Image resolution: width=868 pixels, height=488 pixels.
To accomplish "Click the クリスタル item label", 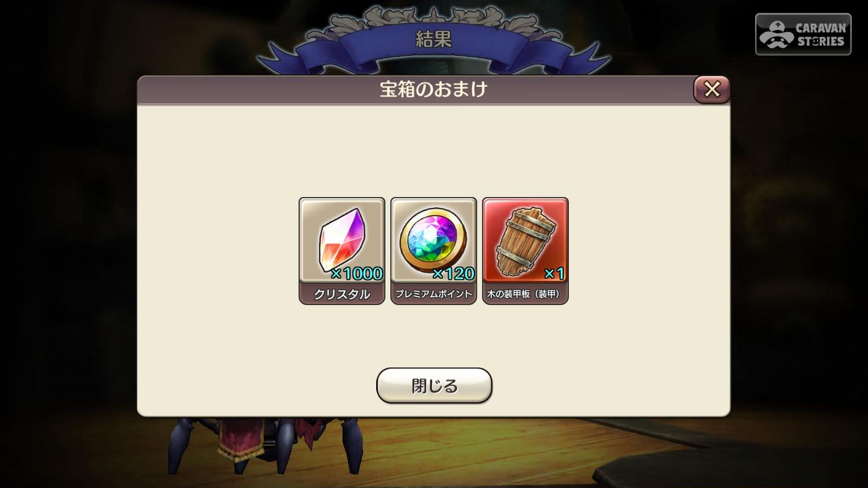I will click(341, 294).
